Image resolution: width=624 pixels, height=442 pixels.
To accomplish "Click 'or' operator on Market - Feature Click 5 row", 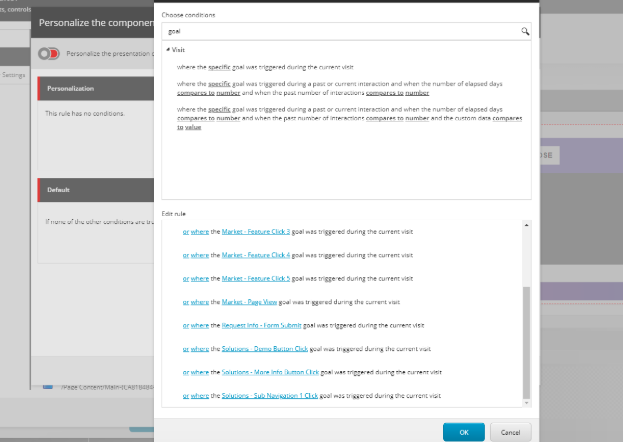I will click(x=186, y=278).
